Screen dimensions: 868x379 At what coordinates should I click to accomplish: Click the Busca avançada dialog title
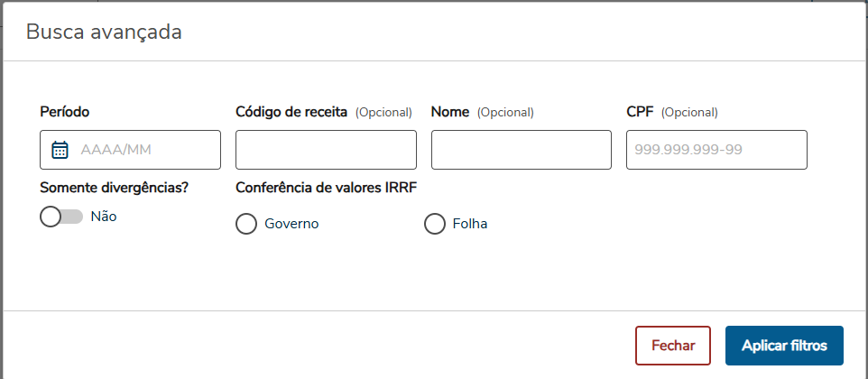coord(105,32)
